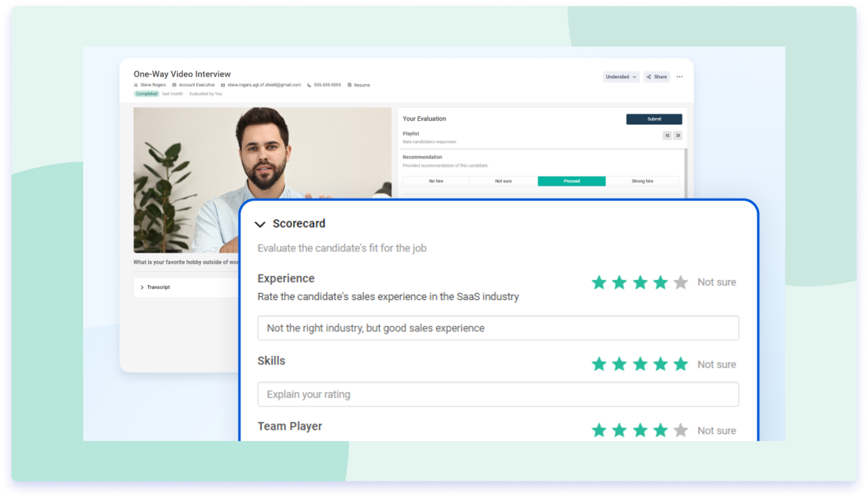Go to previous playlist response
The height and width of the screenshot is (498, 868).
coord(667,135)
